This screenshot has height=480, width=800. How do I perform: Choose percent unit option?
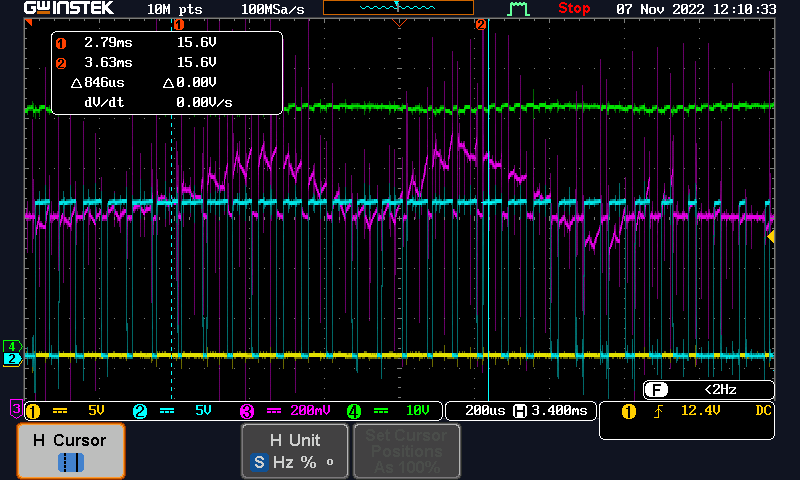pyautogui.click(x=308, y=463)
